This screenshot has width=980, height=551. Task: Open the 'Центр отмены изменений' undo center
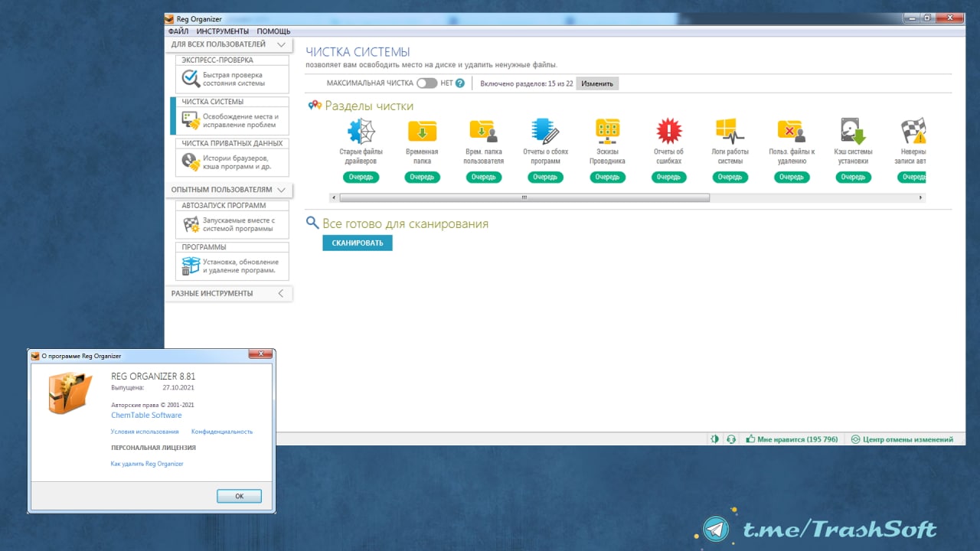tap(902, 439)
